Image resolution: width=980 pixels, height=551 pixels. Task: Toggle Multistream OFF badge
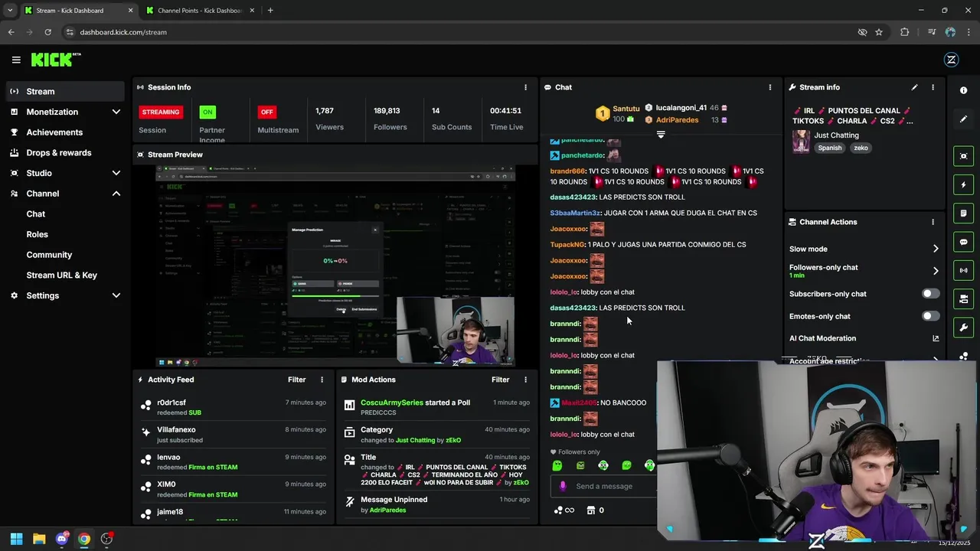click(x=266, y=112)
